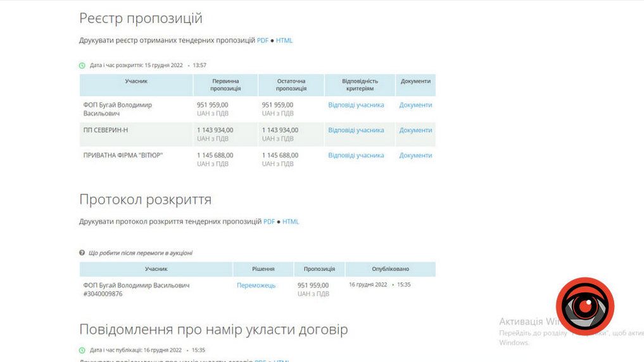Open PDF of tender opening protocol

269,222
